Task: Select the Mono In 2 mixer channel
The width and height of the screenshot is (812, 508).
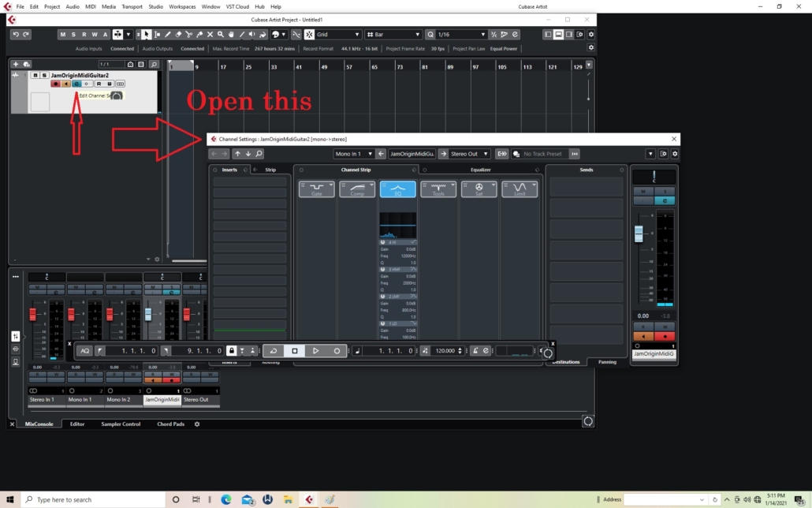Action: 123,400
